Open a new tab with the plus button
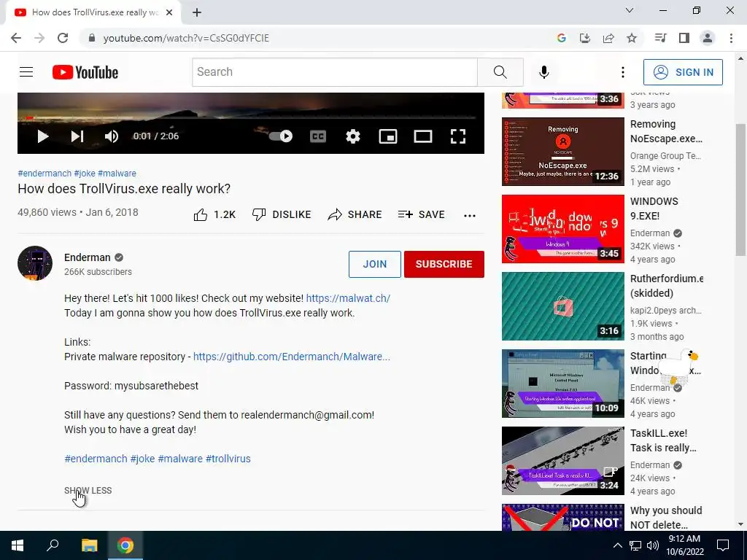 click(x=197, y=12)
